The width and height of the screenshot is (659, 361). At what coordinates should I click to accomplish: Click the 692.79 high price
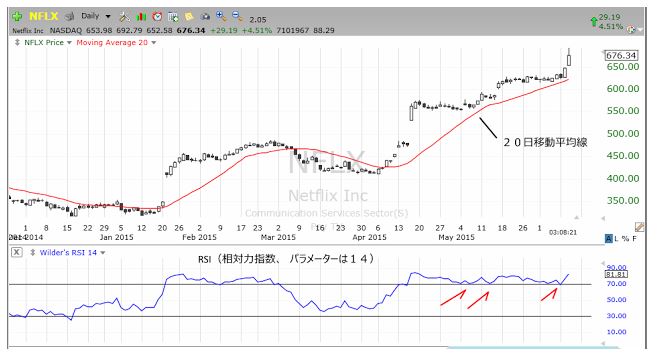(x=129, y=31)
